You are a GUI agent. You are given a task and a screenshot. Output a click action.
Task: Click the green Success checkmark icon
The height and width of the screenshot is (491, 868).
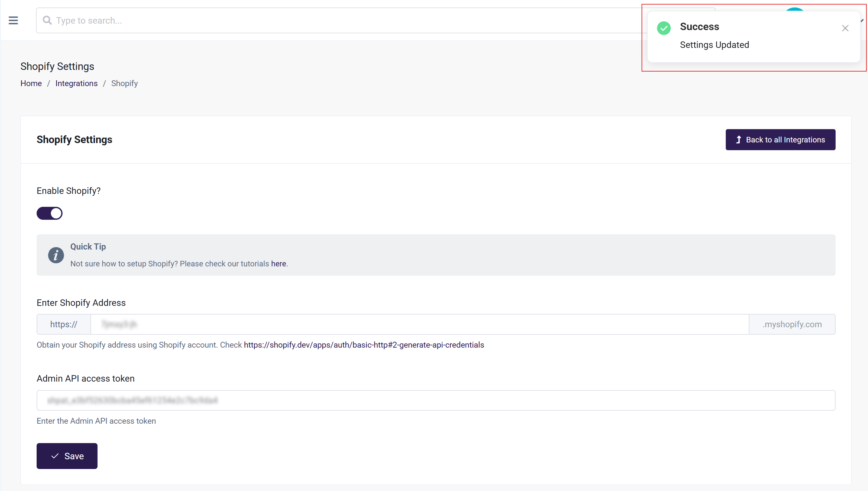(x=664, y=28)
